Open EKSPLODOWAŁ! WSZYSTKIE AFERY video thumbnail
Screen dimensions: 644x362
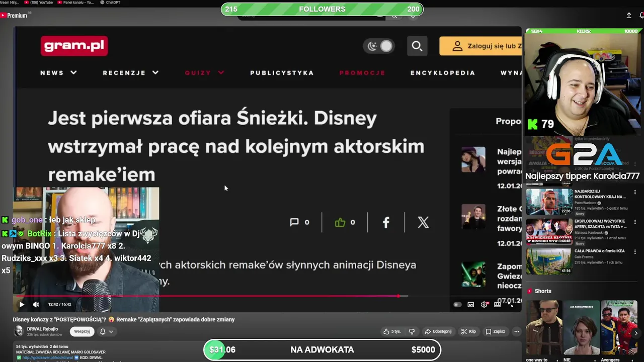pos(549,231)
